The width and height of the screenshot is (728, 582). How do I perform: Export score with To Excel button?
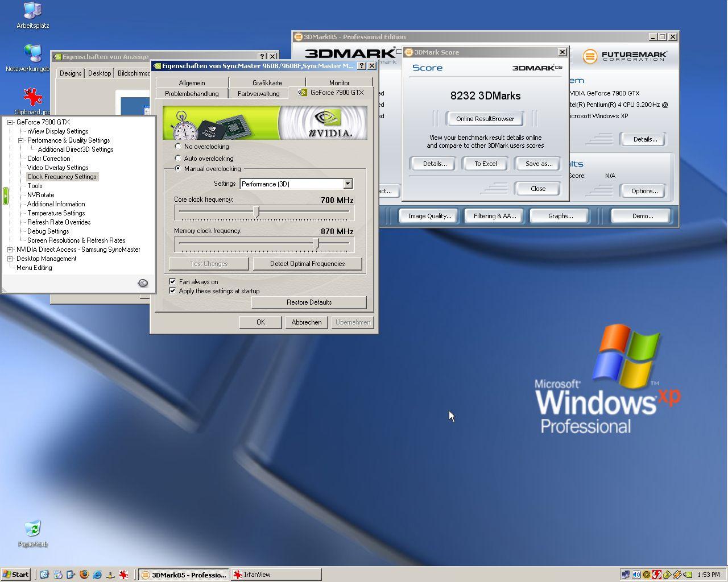tap(486, 164)
